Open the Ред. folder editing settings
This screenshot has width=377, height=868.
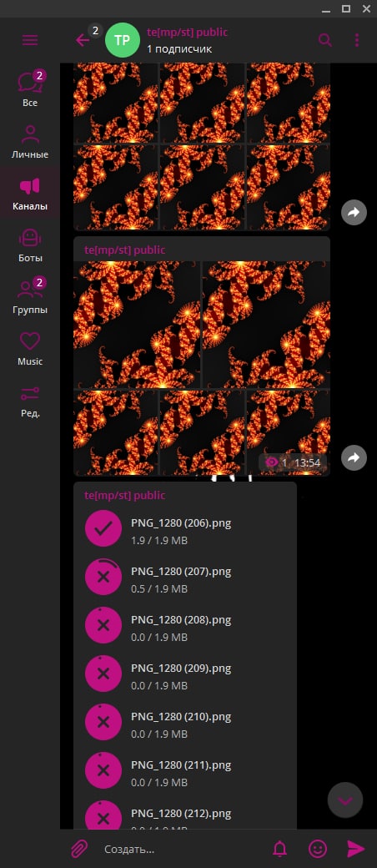tap(30, 400)
